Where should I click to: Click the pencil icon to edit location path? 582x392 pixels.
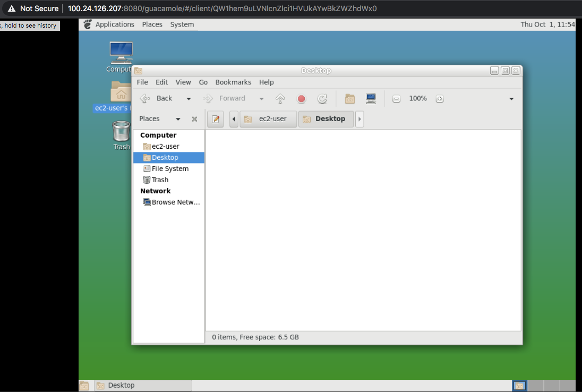point(215,119)
